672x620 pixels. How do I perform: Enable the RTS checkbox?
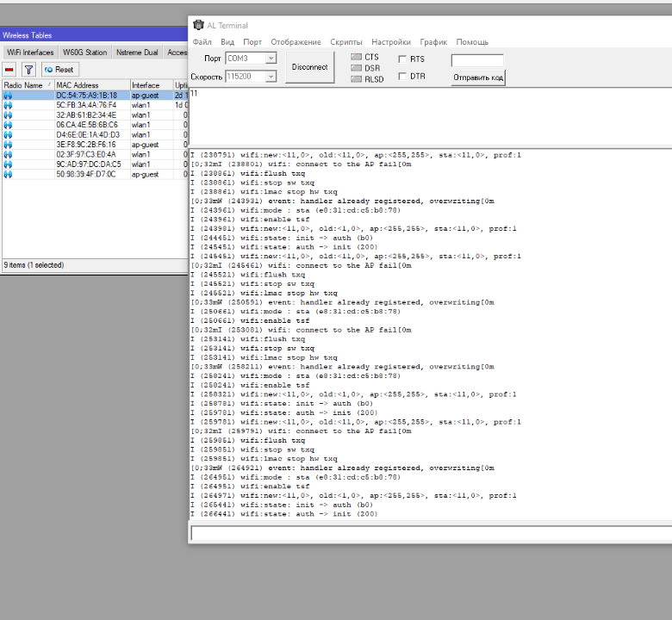[x=402, y=59]
